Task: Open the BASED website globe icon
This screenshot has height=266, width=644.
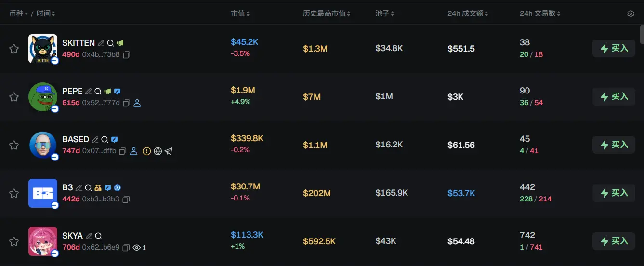Action: pyautogui.click(x=158, y=151)
